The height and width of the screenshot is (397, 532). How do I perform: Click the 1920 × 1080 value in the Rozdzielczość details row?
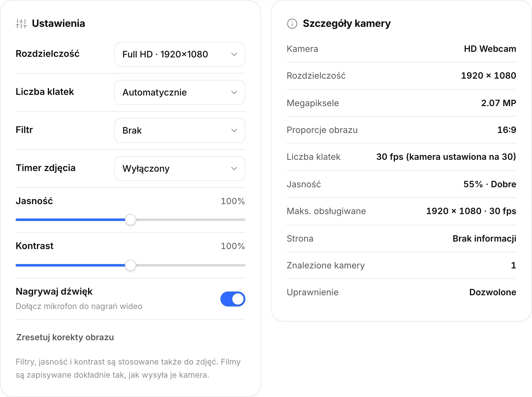pyautogui.click(x=488, y=76)
